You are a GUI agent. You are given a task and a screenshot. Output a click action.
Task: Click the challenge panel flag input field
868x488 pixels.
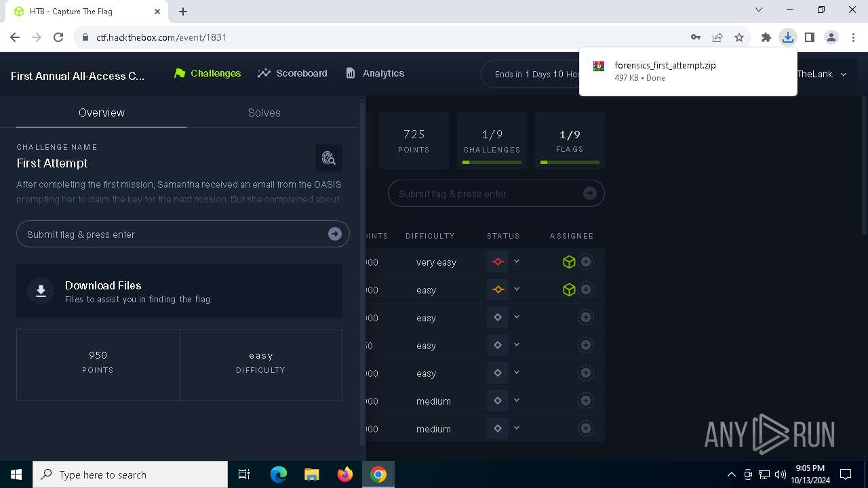coord(183,234)
